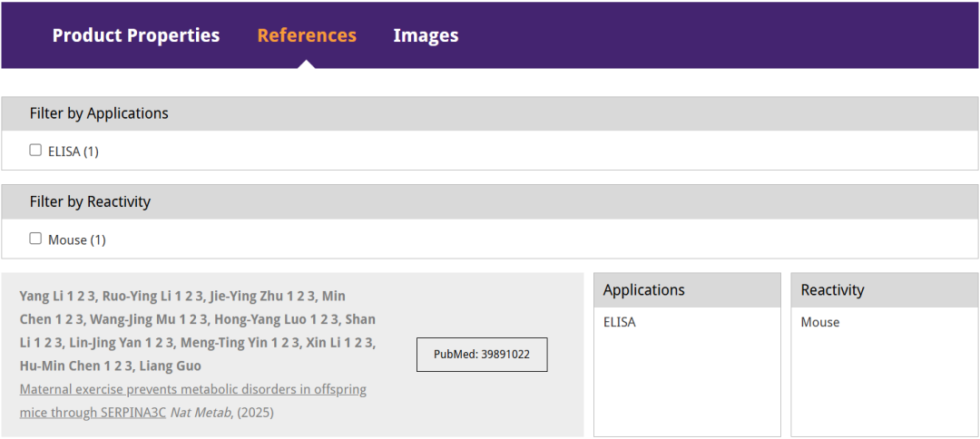This screenshot has width=980, height=439.
Task: Tick the ELISA (1) filter checkbox
Action: click(35, 151)
